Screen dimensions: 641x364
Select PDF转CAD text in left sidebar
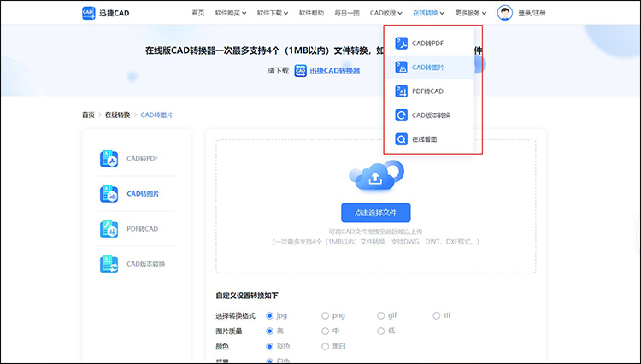coord(142,229)
